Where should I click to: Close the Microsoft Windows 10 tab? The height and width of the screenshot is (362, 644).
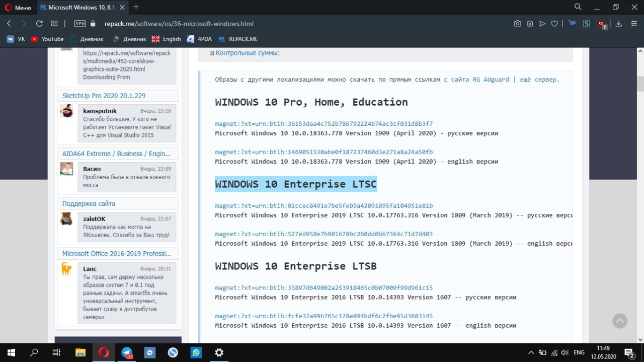(x=123, y=7)
